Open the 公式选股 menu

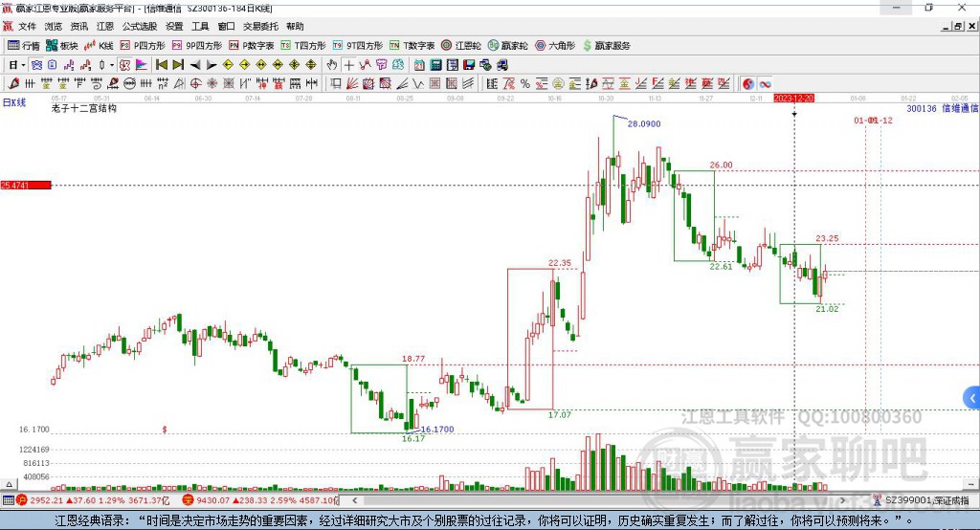coord(140,26)
